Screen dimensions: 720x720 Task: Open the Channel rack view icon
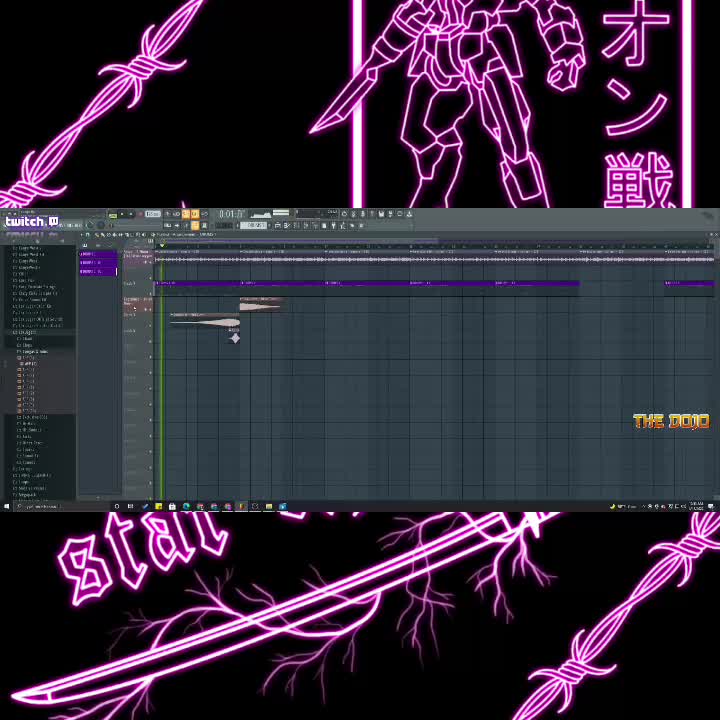coord(297,225)
